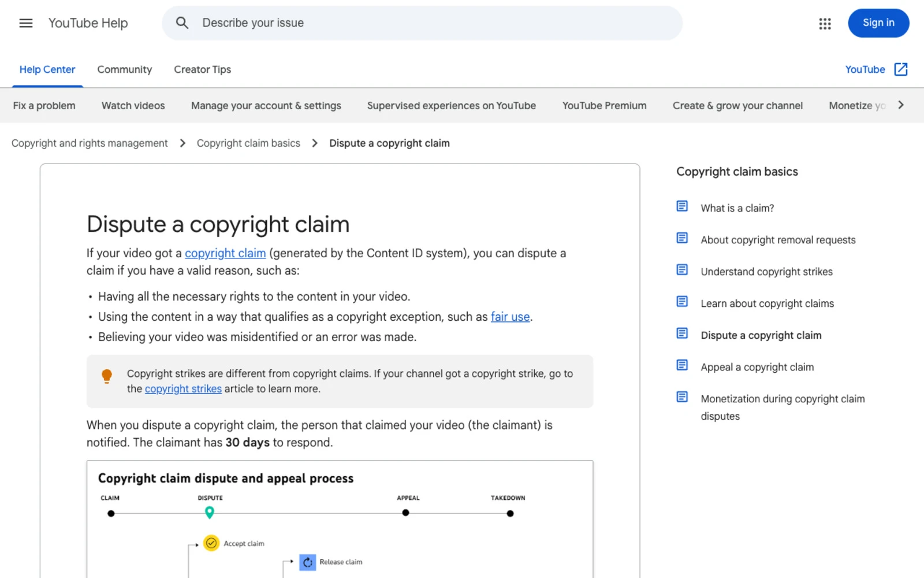
Task: Open Appeal a copyright claim article
Action: tap(757, 367)
